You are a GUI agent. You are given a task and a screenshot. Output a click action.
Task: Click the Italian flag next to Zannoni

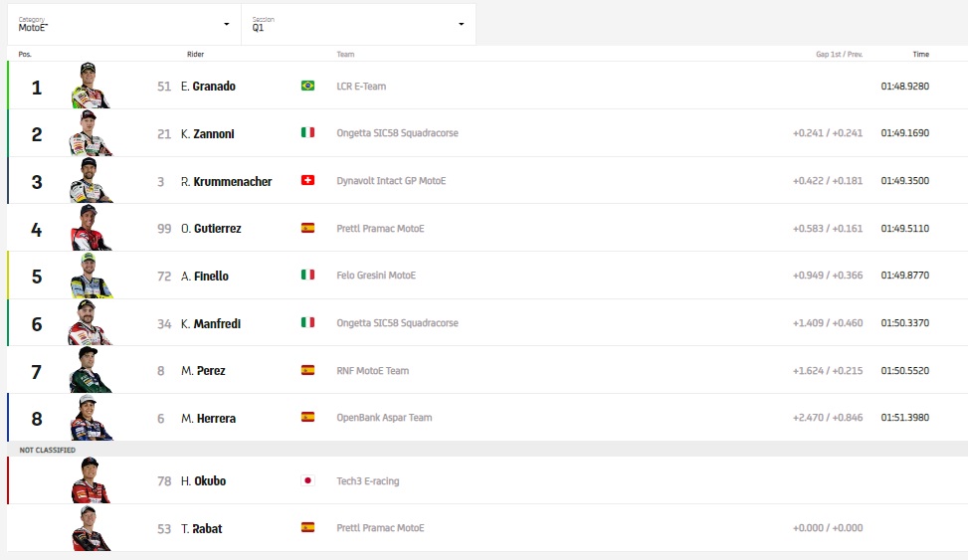[x=307, y=133]
